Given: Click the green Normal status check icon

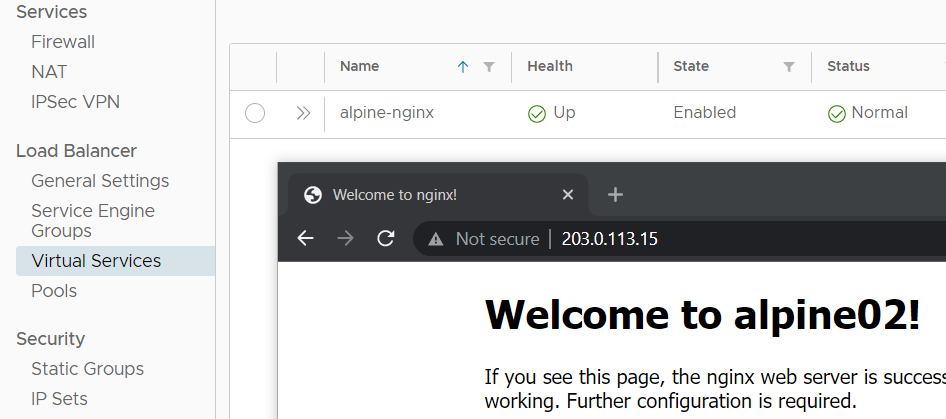Looking at the screenshot, I should 836,114.
